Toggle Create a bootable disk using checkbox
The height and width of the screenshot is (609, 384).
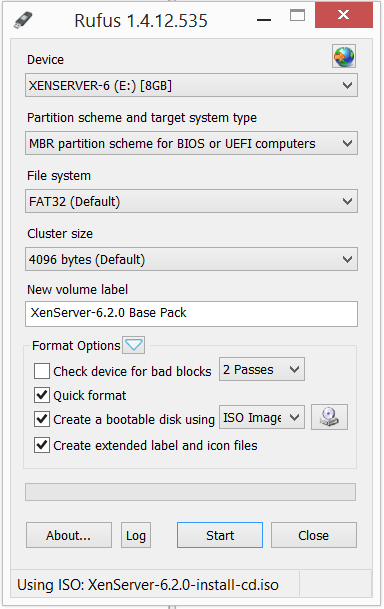click(x=42, y=419)
